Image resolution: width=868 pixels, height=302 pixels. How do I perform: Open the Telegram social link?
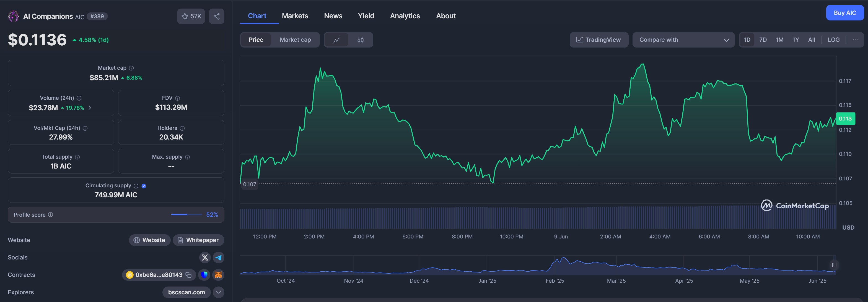coord(219,258)
